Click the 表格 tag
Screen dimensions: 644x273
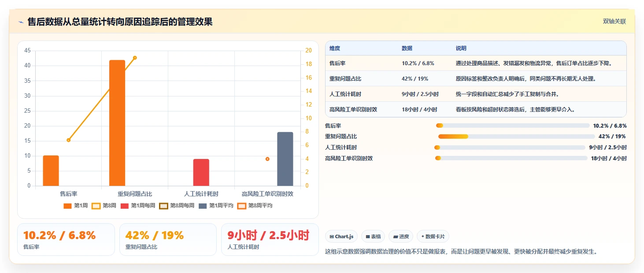[x=373, y=236]
